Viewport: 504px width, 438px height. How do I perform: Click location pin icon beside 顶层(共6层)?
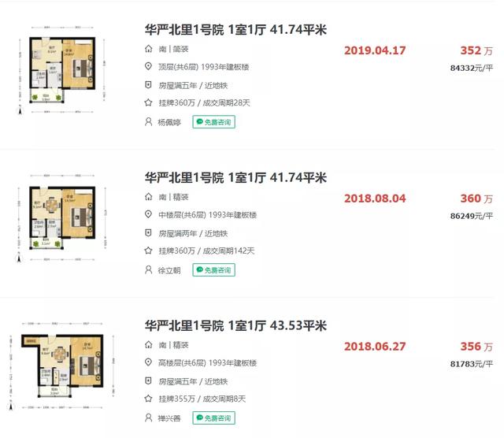[148, 67]
